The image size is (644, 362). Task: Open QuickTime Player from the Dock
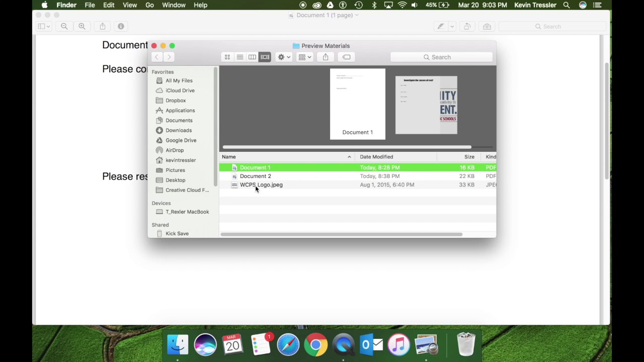(344, 345)
